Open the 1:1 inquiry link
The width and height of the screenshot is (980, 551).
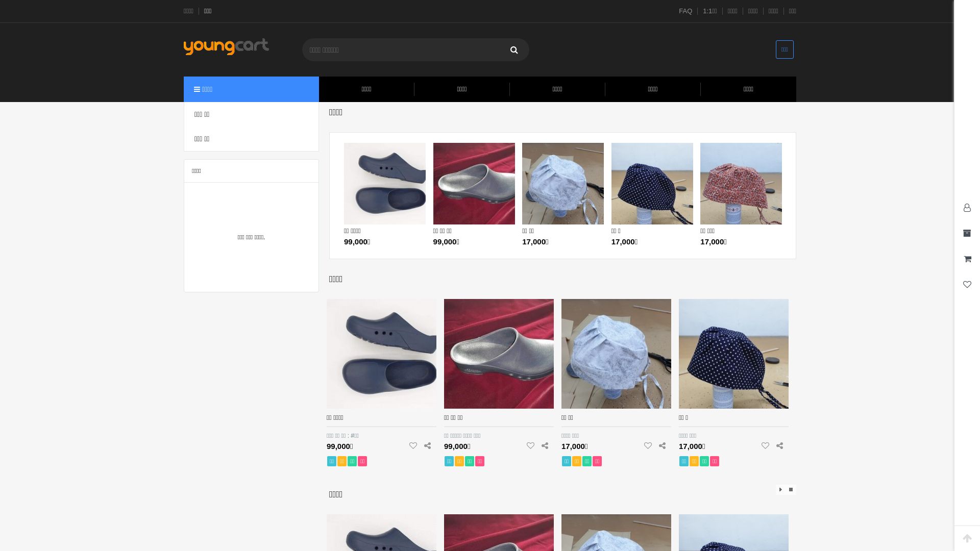710,11
